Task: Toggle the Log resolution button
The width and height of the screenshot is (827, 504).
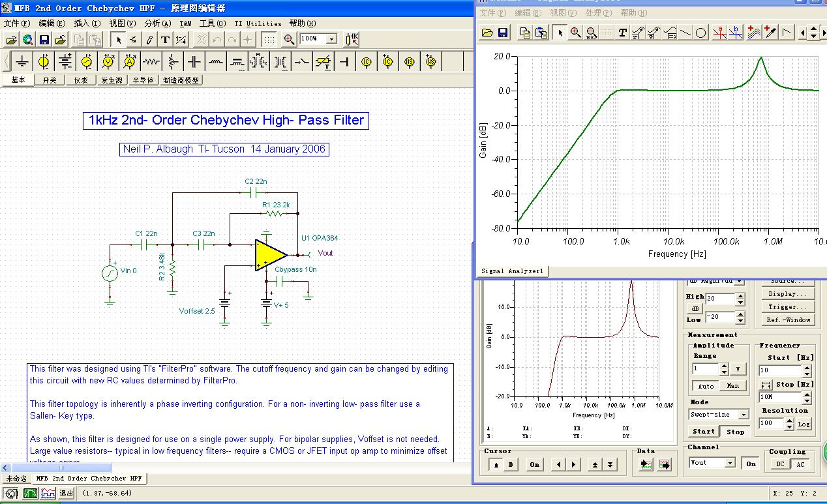Action: pyautogui.click(x=804, y=424)
